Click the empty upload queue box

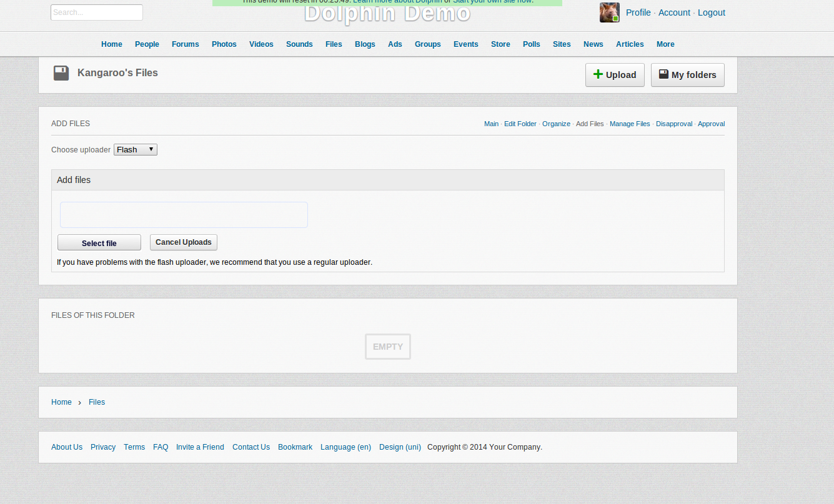pyautogui.click(x=184, y=215)
